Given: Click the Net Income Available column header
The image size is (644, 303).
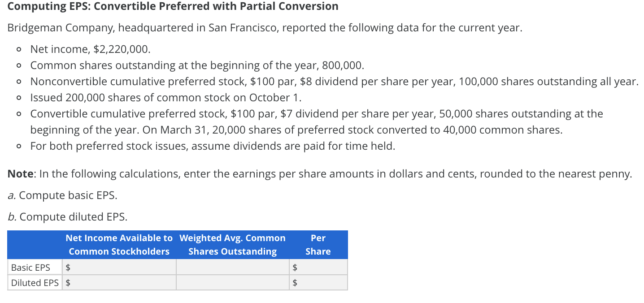Looking at the screenshot, I should [x=119, y=245].
